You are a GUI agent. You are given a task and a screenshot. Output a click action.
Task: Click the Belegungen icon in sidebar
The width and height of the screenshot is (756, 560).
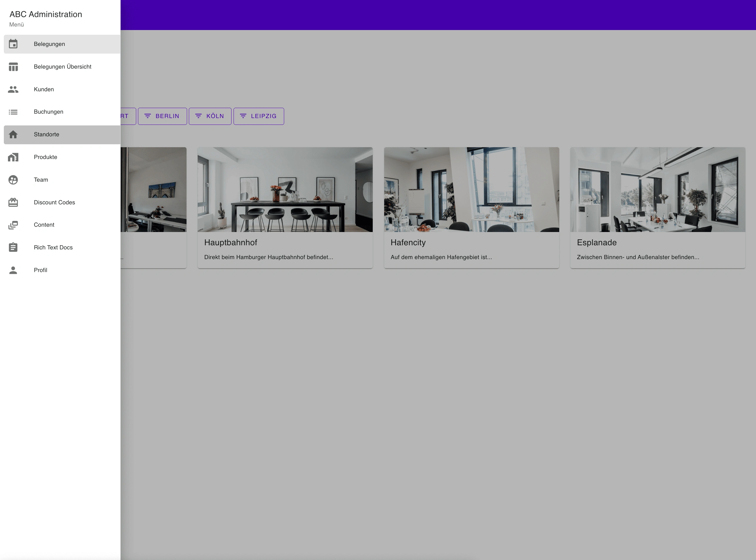coord(13,44)
